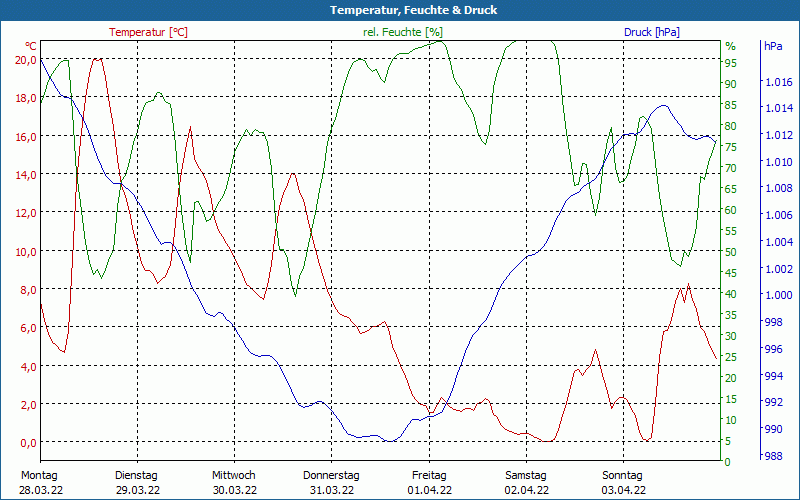The image size is (800, 500).
Task: Click the chart title "Temperatur, Feuchte & Druck"
Action: pyautogui.click(x=400, y=10)
